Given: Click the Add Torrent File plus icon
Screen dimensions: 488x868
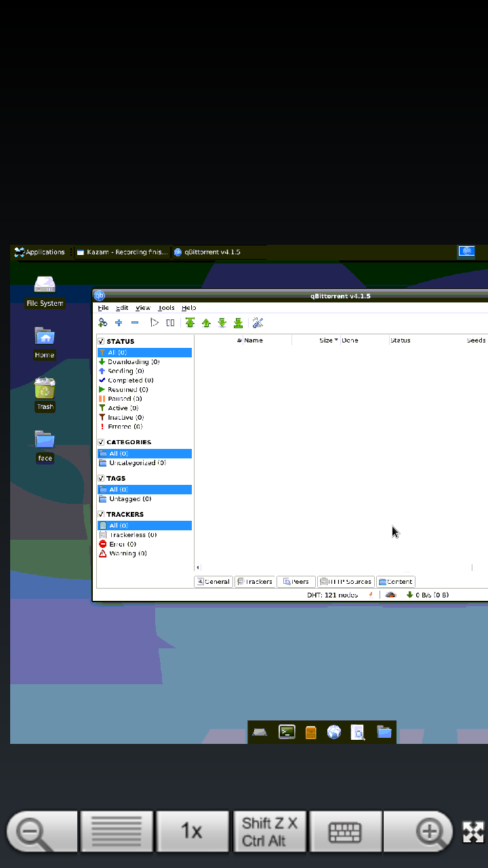Looking at the screenshot, I should point(119,323).
